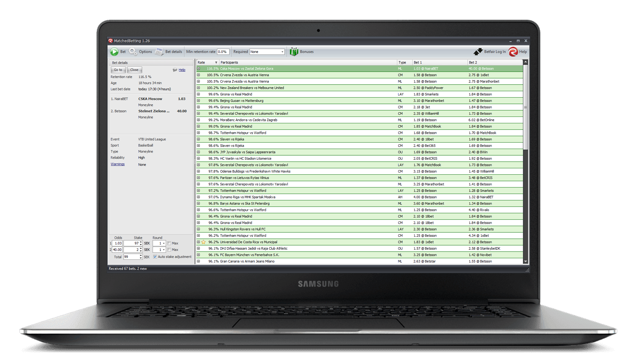Click the speech bubble icon beside Help
Screen dimensions: 640x364
click(x=175, y=70)
